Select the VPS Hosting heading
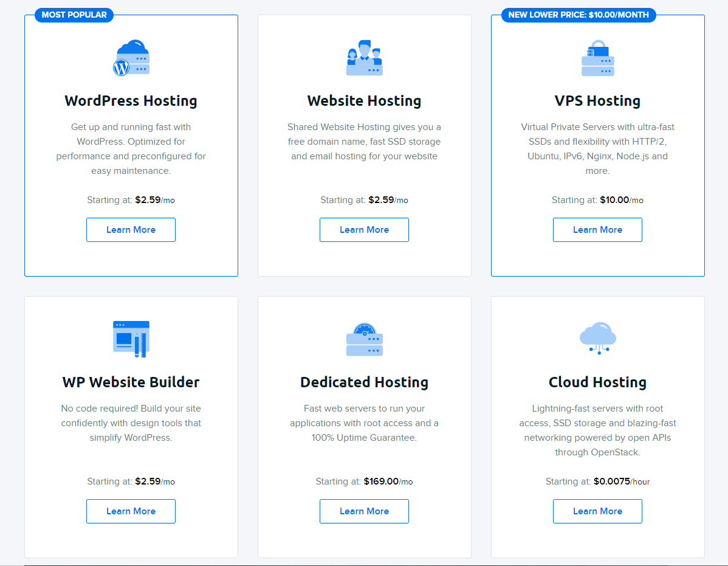This screenshot has width=728, height=566. tap(597, 101)
